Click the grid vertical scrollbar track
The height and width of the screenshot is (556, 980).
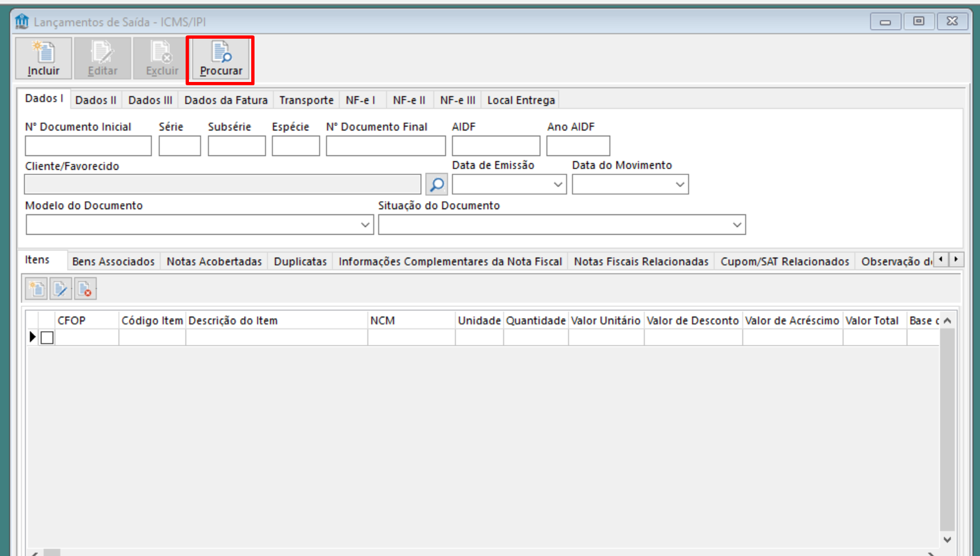[x=947, y=430]
